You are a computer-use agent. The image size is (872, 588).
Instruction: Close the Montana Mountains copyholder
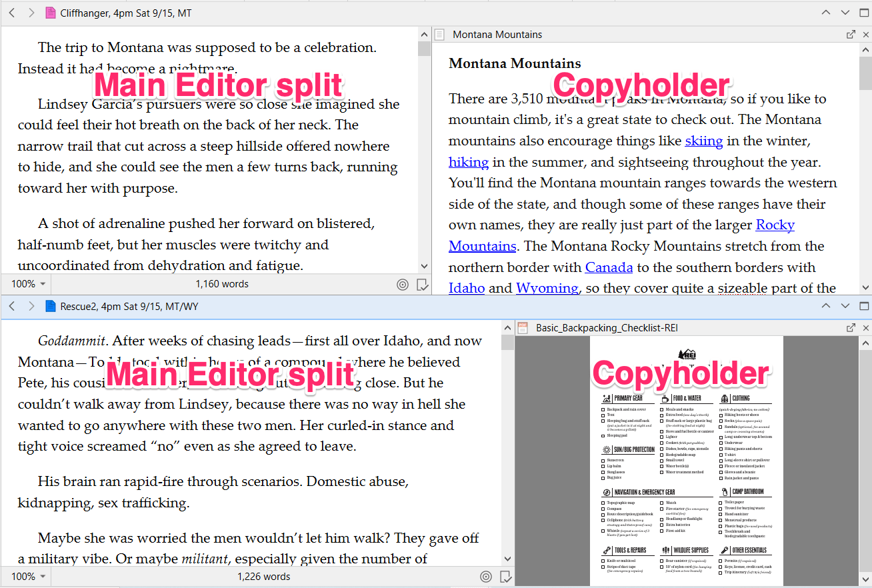[866, 34]
